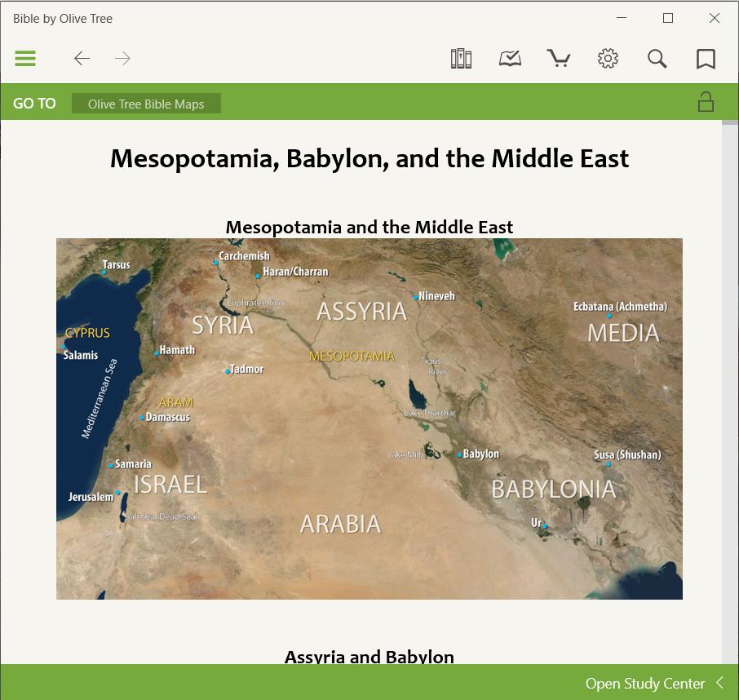739x700 pixels.
Task: Open the settings gear
Action: [608, 59]
